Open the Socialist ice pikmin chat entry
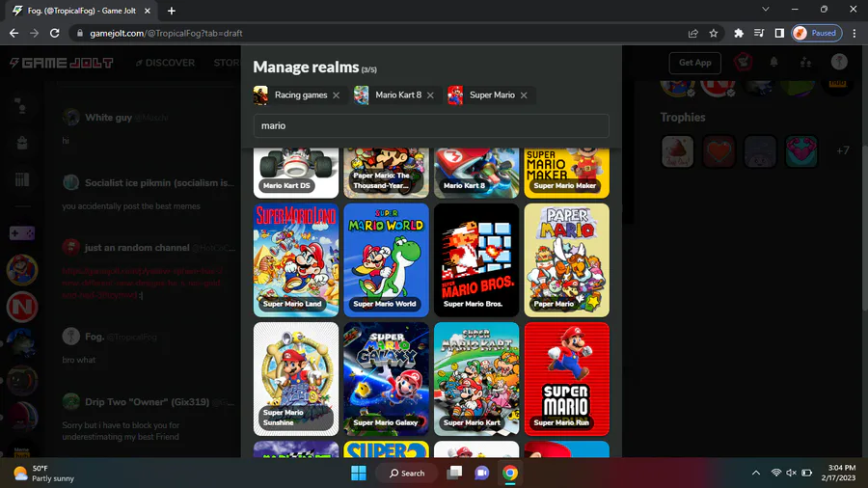The image size is (868, 488). [x=149, y=194]
